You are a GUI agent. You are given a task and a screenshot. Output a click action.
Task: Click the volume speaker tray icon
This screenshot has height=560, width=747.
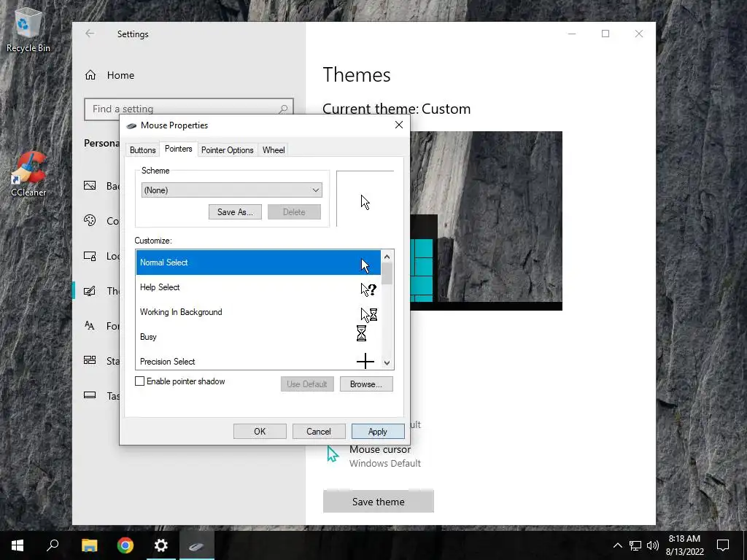coord(653,545)
